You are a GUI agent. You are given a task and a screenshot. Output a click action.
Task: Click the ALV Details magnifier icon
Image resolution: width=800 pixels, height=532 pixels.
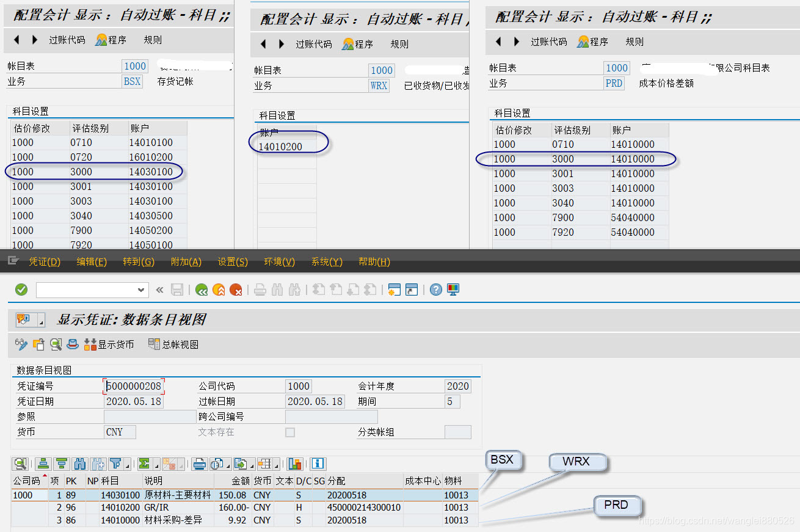20,464
